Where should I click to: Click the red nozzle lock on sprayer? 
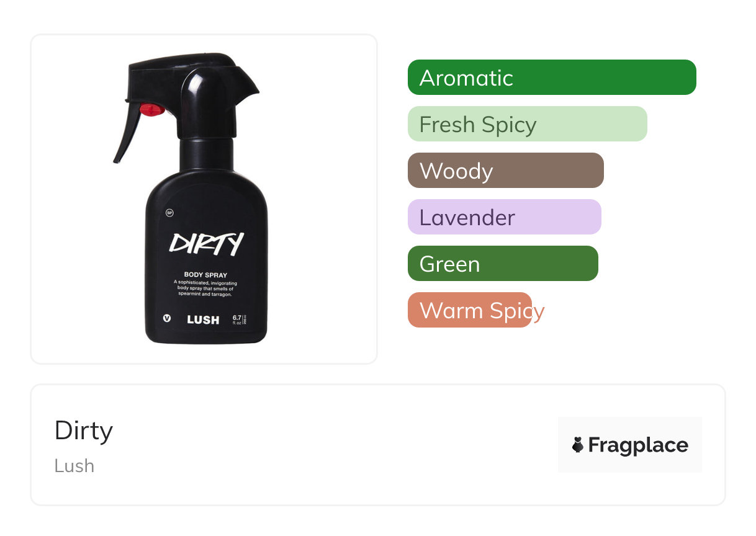click(x=151, y=110)
